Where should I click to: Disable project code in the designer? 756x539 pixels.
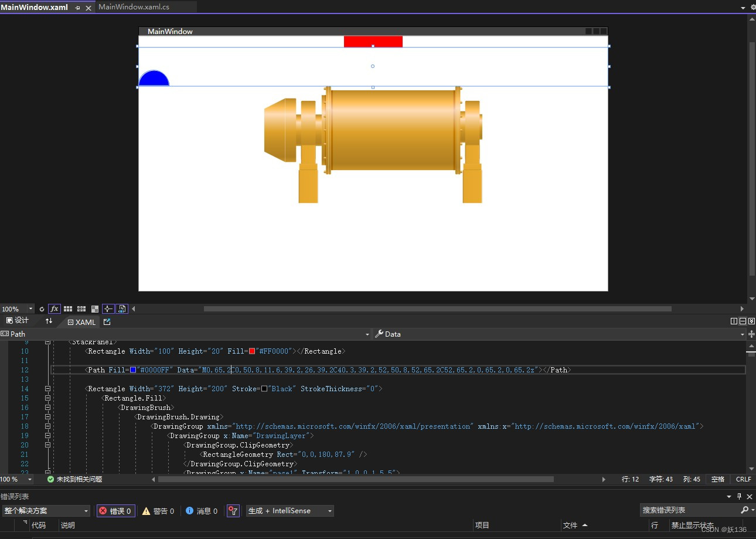(122, 309)
